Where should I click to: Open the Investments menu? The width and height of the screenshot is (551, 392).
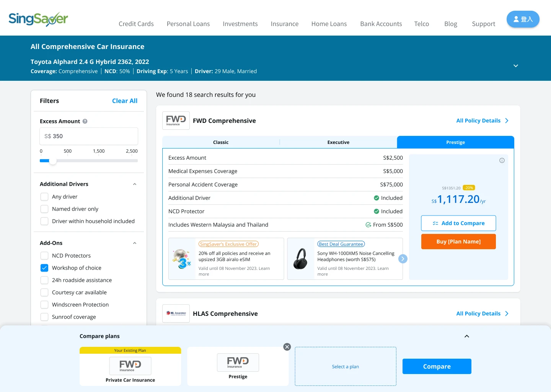pyautogui.click(x=240, y=24)
